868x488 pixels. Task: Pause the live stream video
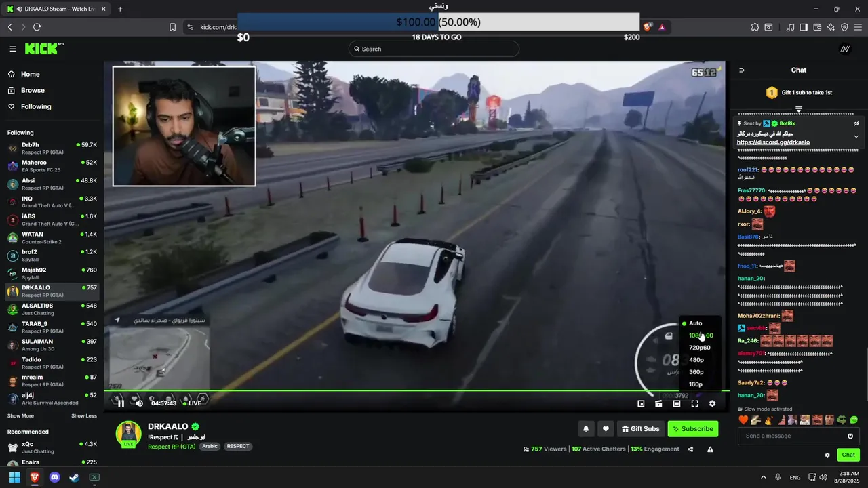(x=121, y=403)
